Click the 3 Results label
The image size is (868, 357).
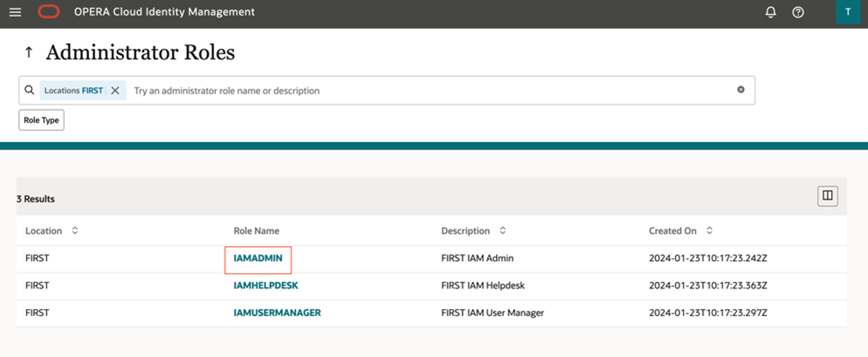pyautogui.click(x=36, y=199)
